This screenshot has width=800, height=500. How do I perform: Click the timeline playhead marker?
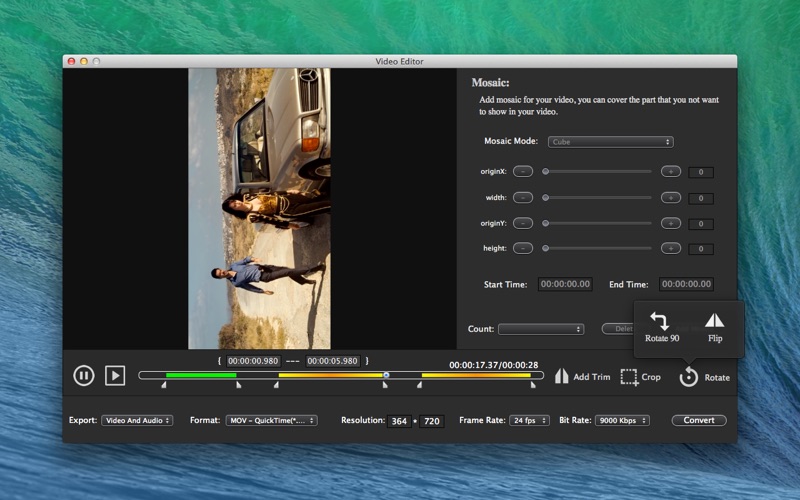pyautogui.click(x=386, y=376)
